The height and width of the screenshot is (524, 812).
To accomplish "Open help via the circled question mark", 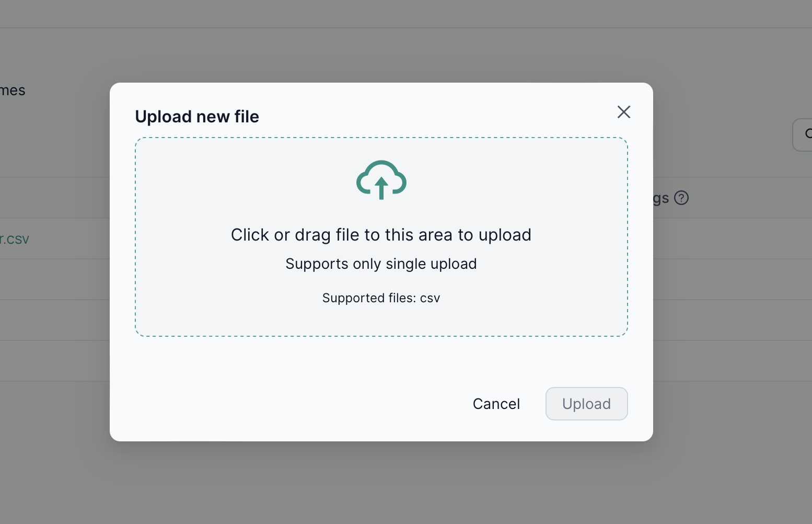I will pos(682,197).
